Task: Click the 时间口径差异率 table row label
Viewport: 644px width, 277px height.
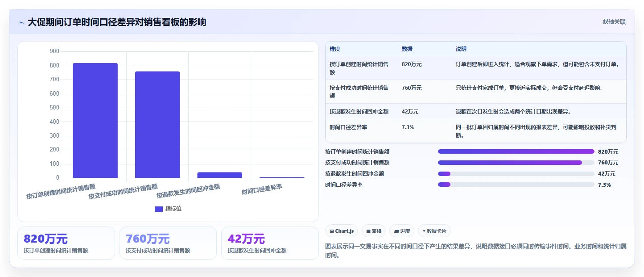Action: [348, 127]
